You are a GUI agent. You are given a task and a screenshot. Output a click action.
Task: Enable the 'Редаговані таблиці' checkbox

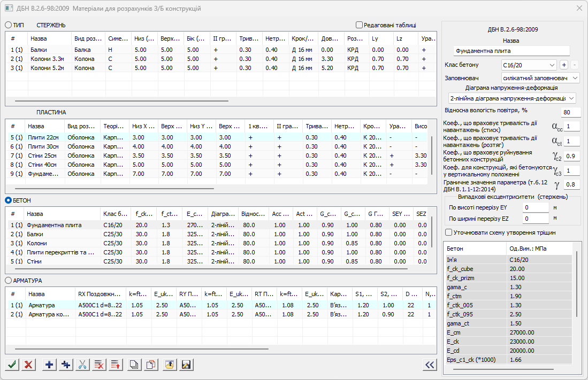[359, 25]
